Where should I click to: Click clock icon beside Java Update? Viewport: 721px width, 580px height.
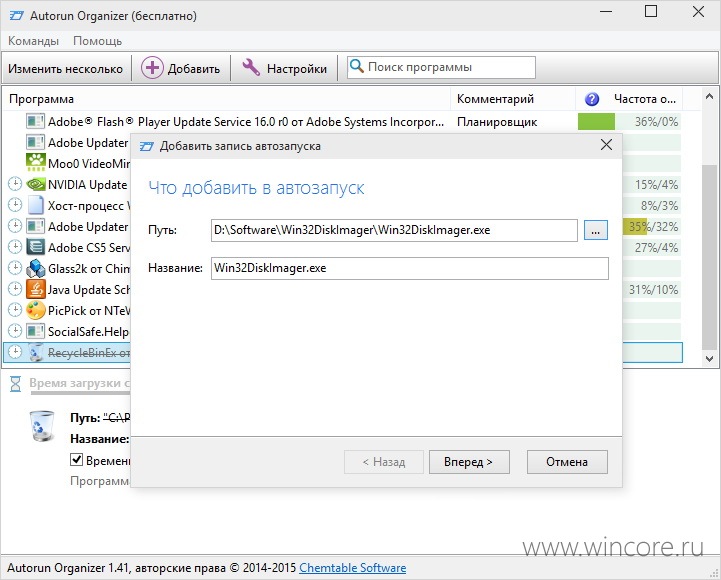(x=15, y=289)
